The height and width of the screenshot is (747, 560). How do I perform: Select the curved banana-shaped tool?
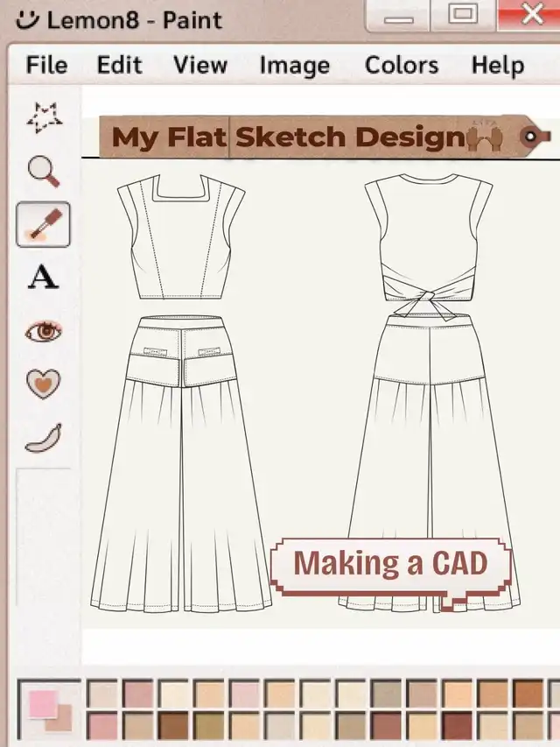[44, 438]
